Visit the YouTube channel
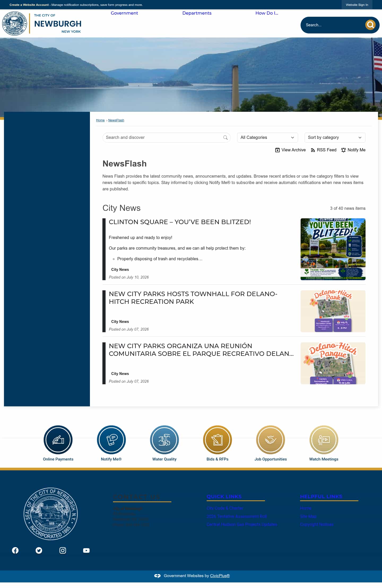This screenshot has height=588, width=382. 86,550
